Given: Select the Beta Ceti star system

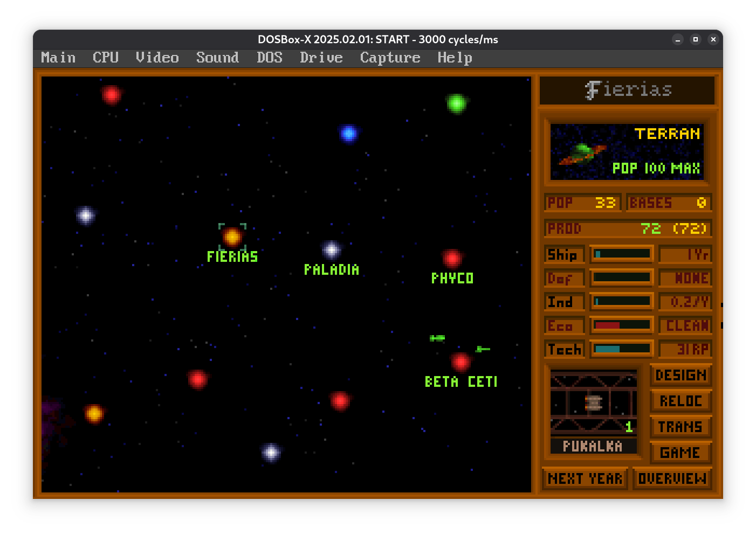Looking at the screenshot, I should (461, 362).
